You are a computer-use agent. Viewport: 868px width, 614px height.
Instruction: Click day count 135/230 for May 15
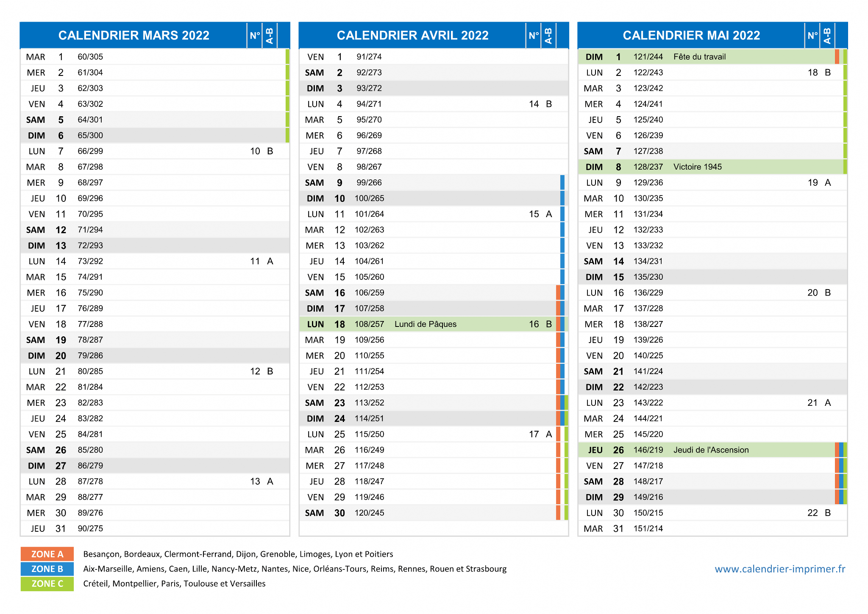point(648,277)
